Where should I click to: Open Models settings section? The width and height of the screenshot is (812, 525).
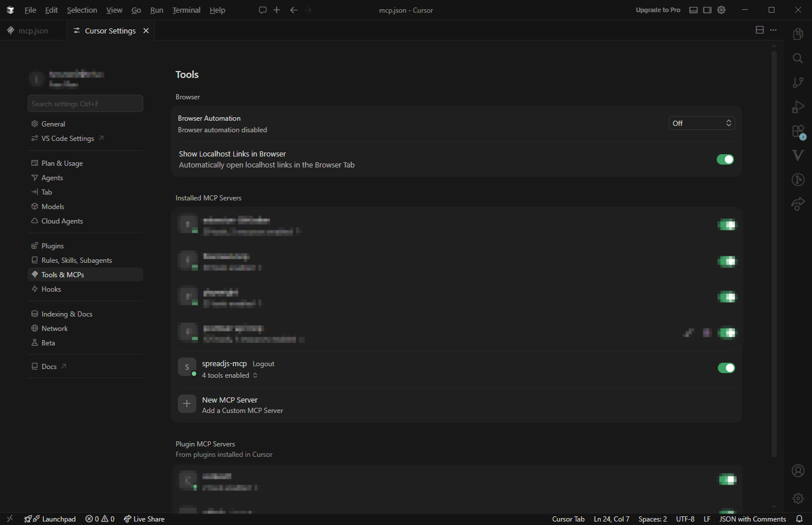pos(85,207)
